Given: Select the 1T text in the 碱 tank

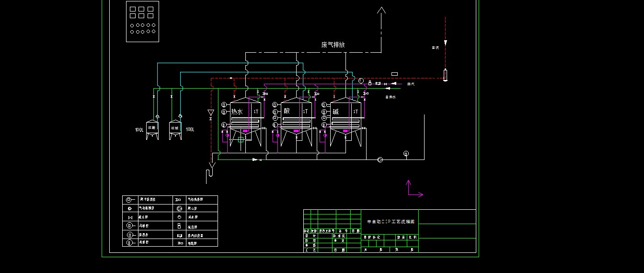Looking at the screenshot, I should [x=356, y=111].
